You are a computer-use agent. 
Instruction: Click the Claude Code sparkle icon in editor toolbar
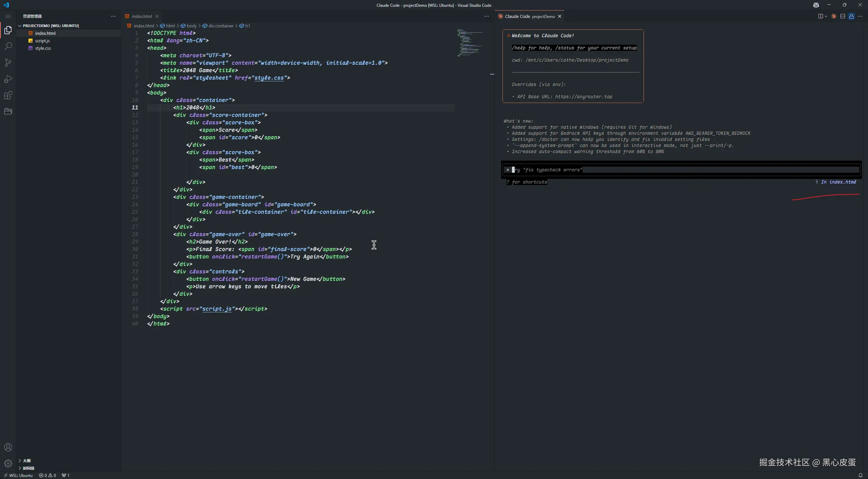834,16
